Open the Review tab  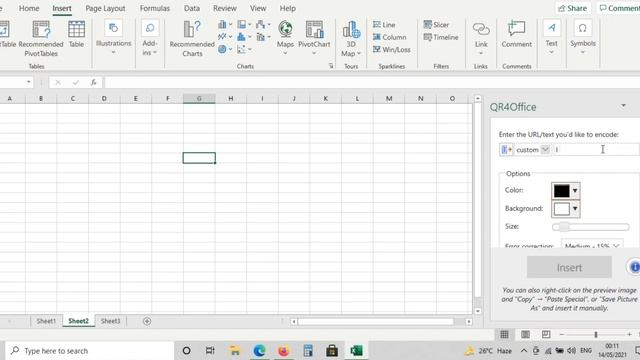click(x=224, y=8)
